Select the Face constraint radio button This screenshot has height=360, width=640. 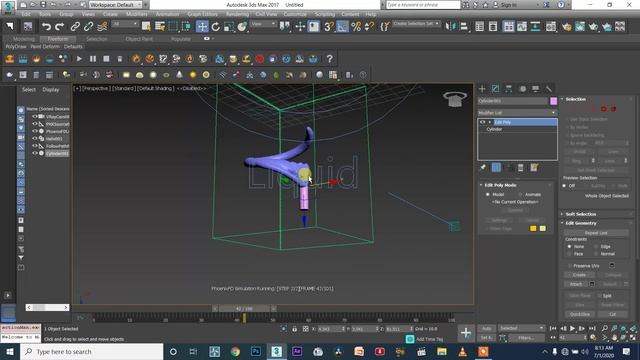click(x=569, y=254)
